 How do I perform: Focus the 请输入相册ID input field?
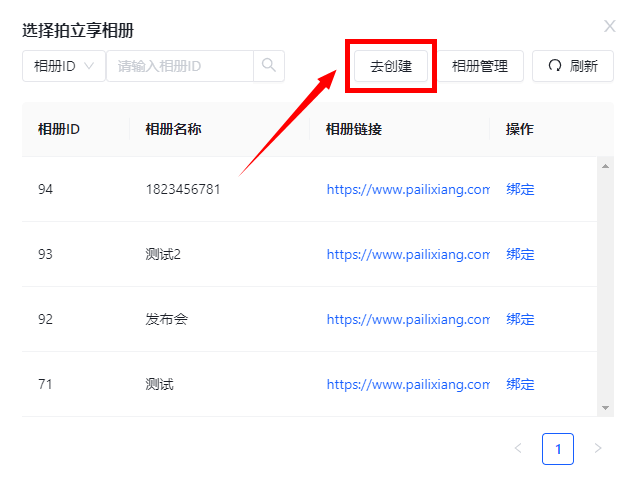tap(180, 66)
